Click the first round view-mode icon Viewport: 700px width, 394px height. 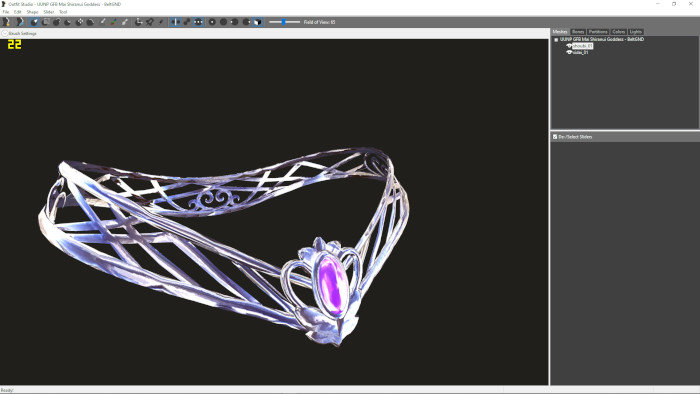click(212, 22)
